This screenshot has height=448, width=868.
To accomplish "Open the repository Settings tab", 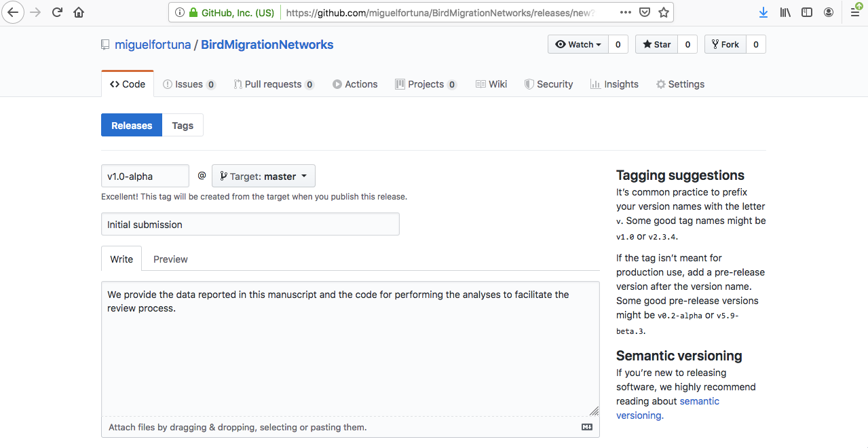I will click(x=680, y=84).
